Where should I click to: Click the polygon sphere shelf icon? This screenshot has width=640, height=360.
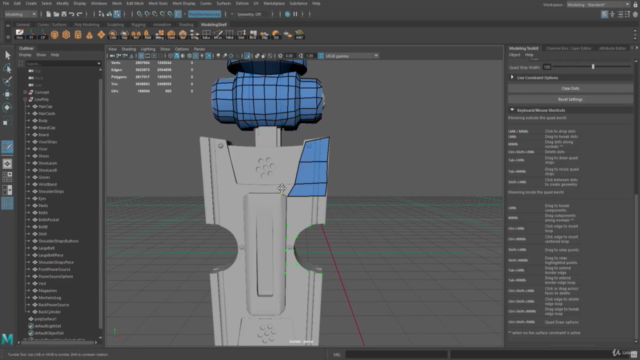click(x=54, y=35)
